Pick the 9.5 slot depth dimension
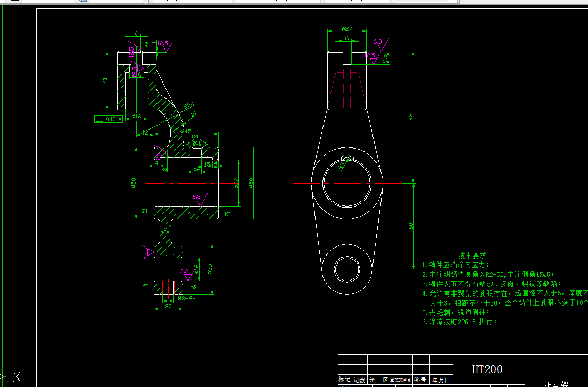 (x=385, y=57)
